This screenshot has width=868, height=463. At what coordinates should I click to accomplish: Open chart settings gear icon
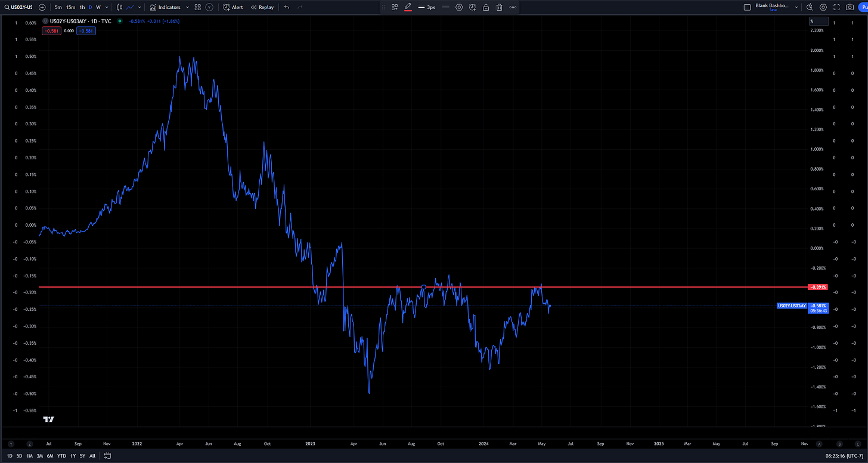[x=823, y=7]
